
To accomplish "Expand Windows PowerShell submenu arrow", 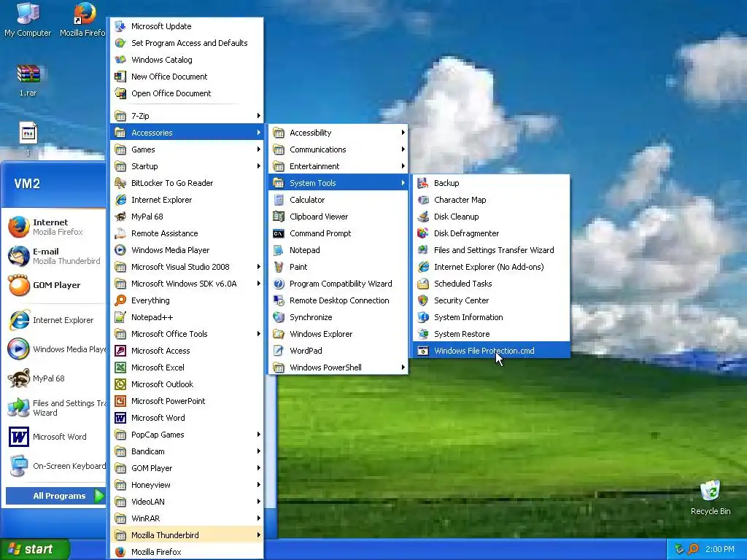I will (x=403, y=367).
